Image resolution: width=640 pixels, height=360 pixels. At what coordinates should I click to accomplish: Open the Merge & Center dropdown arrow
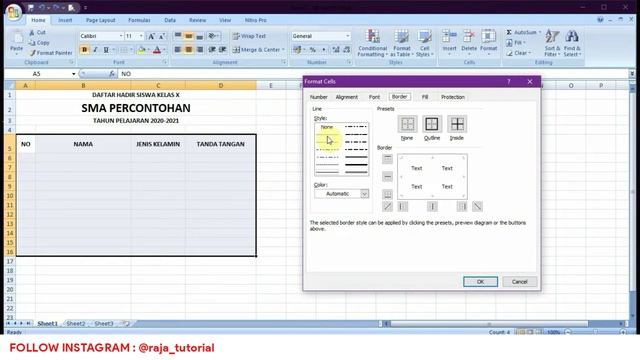tap(283, 50)
